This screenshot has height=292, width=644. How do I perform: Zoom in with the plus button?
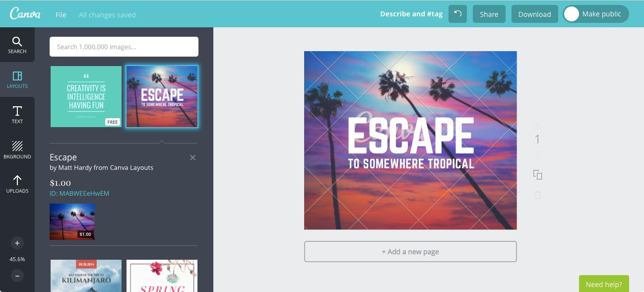click(17, 243)
